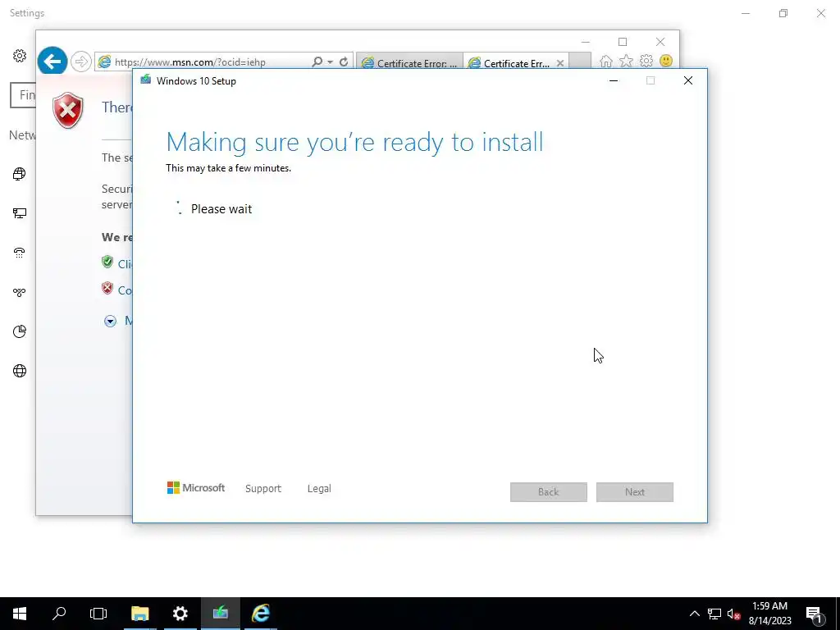This screenshot has width=840, height=630.
Task: Click the network icon in system tray
Action: click(x=714, y=614)
